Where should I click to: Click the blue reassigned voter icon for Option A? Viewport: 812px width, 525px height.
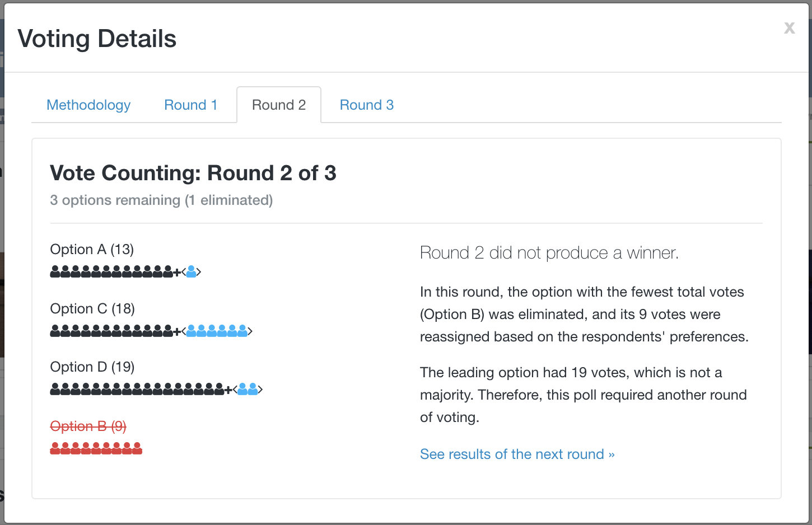pos(191,272)
